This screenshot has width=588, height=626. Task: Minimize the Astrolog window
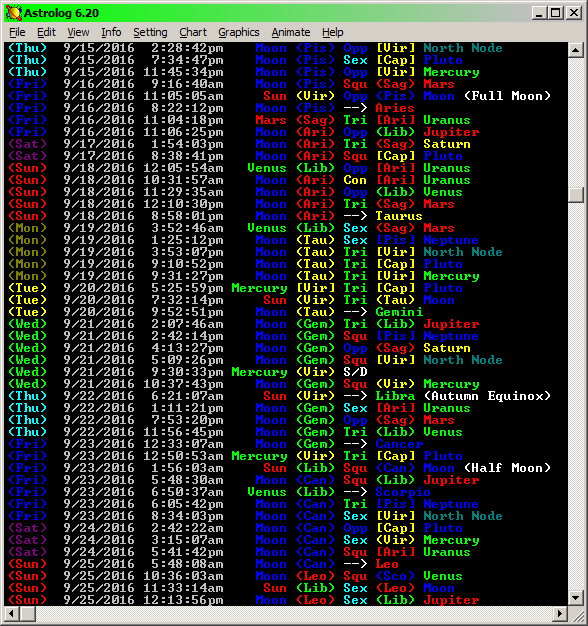pyautogui.click(x=539, y=13)
